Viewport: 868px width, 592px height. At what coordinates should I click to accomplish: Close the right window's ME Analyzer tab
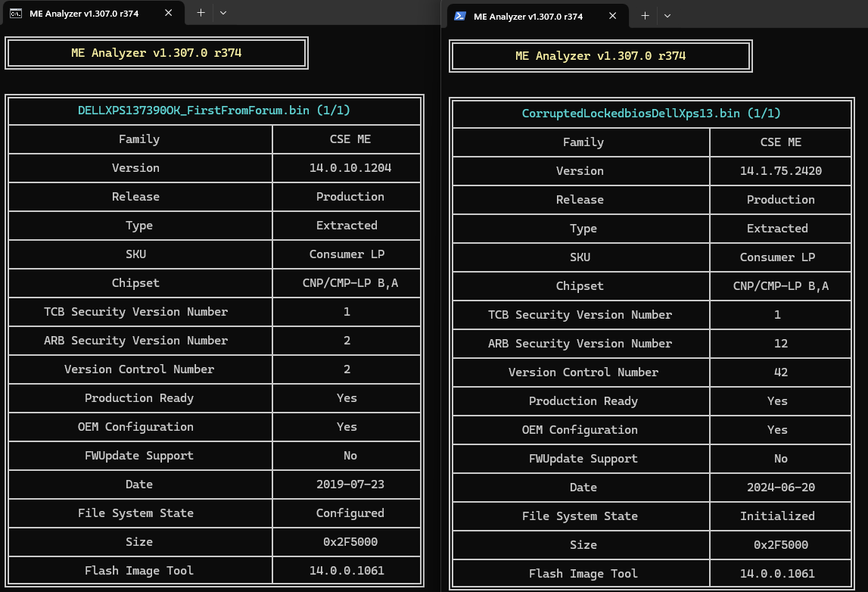(612, 16)
